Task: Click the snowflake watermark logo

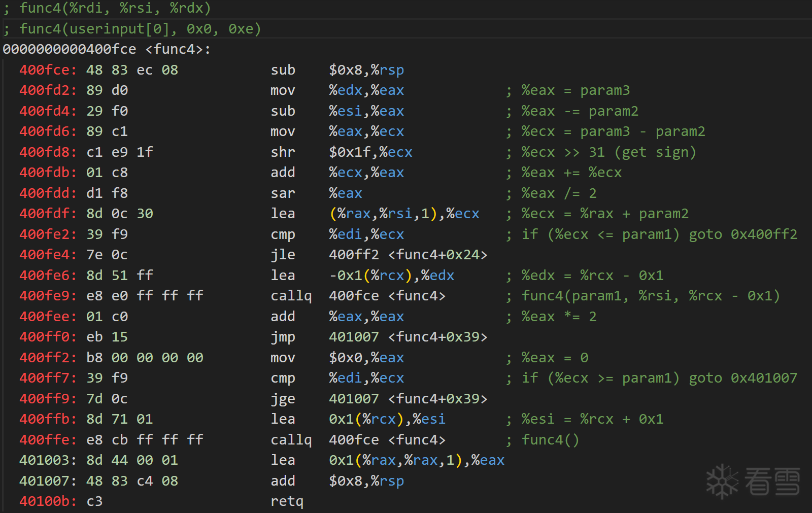Action: [722, 481]
